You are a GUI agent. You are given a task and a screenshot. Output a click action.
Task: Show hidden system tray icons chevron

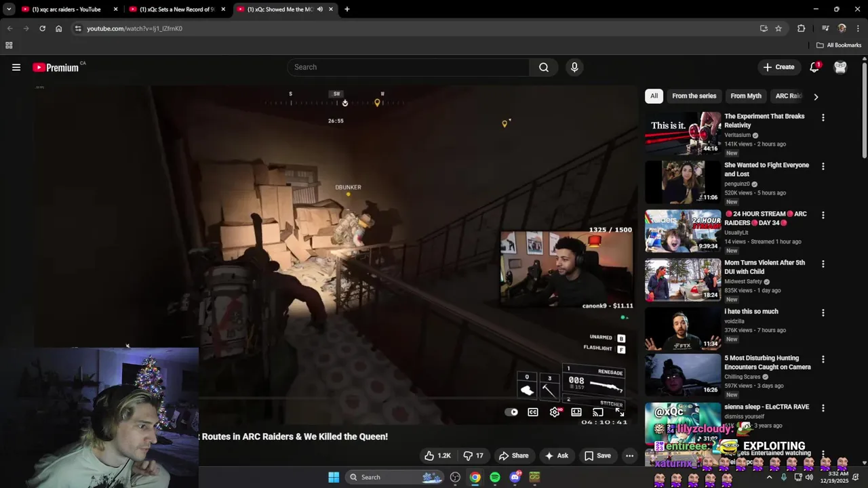pos(769,477)
